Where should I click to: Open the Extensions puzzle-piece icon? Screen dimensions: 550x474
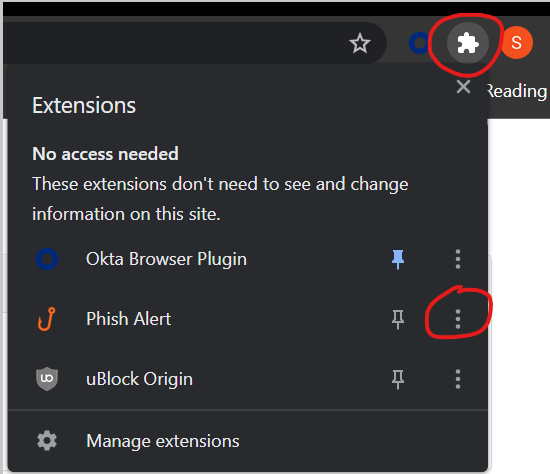(x=468, y=43)
